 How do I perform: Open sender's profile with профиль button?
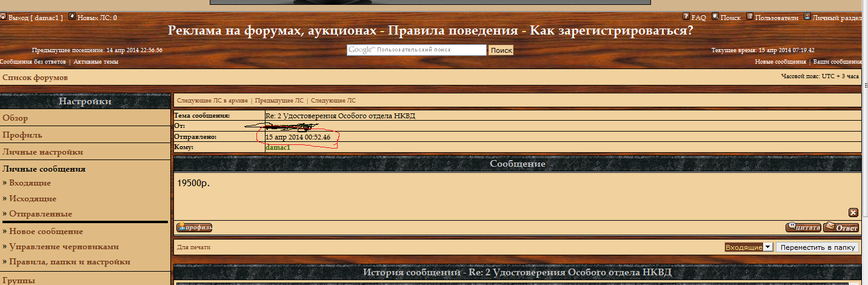(x=194, y=227)
